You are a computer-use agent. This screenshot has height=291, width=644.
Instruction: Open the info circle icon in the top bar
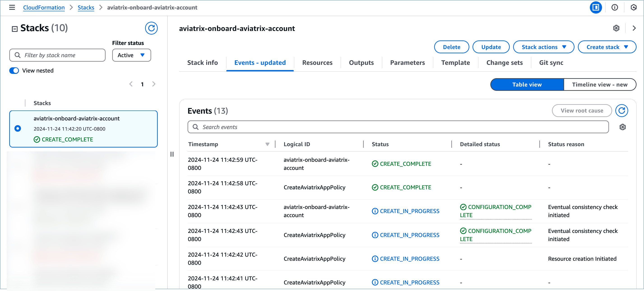[x=615, y=7]
